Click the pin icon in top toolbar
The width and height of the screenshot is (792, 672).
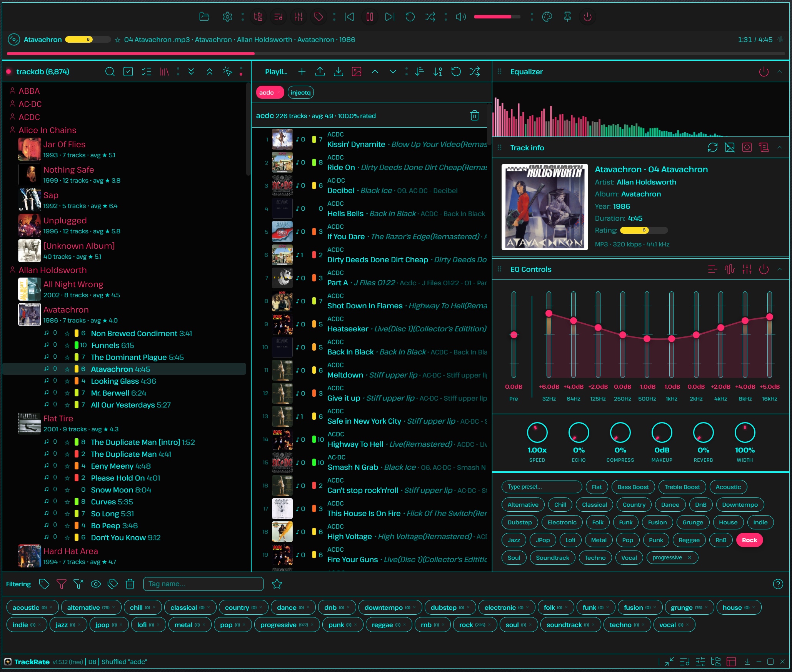point(567,17)
